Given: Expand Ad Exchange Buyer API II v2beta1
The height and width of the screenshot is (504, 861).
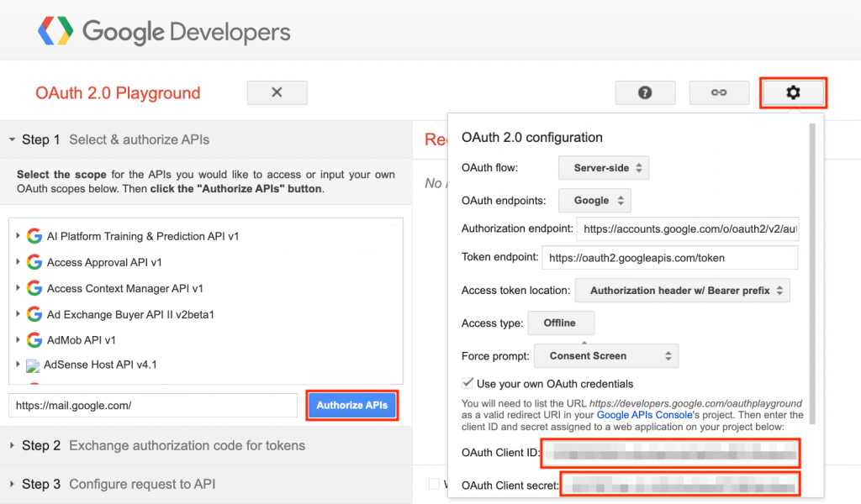Looking at the screenshot, I should click(18, 313).
